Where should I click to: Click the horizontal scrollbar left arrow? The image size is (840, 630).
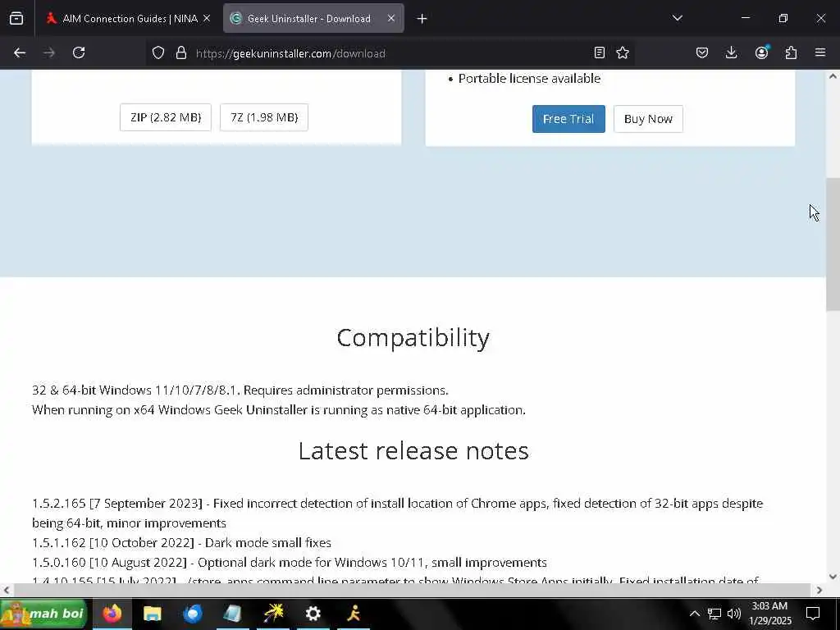pos(6,590)
